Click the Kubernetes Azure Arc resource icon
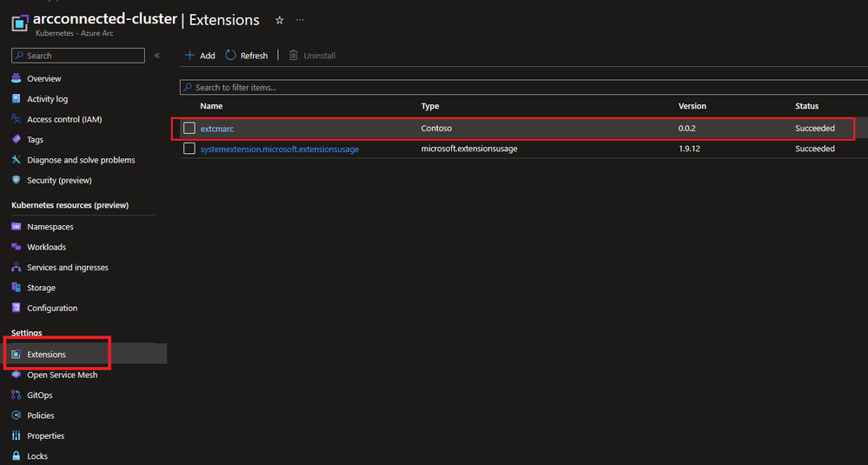 (x=20, y=23)
